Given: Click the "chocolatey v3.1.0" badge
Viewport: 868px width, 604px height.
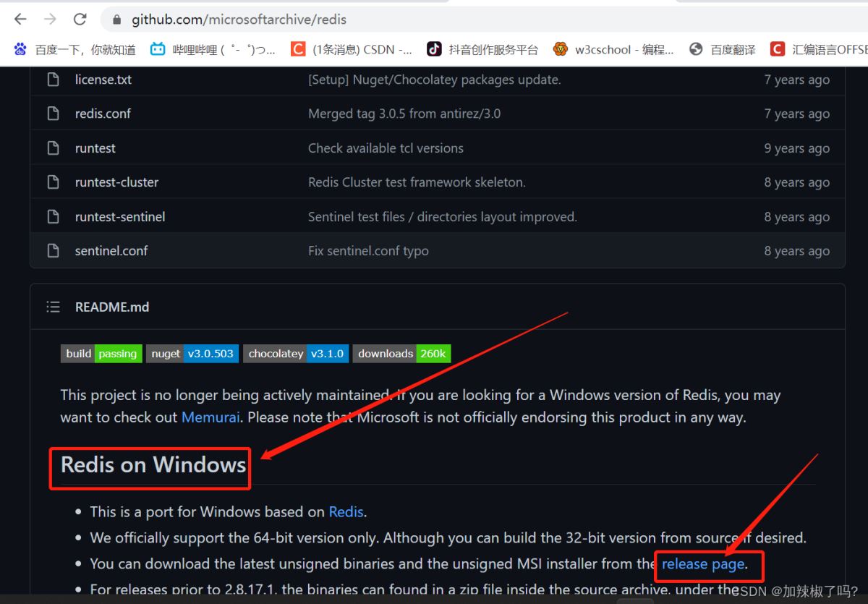Looking at the screenshot, I should click(296, 354).
